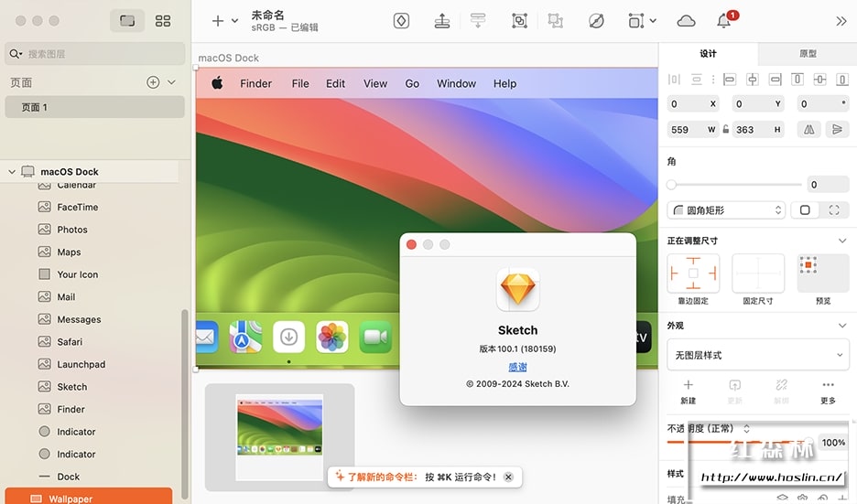Switch sidebar to layer list view

(127, 21)
